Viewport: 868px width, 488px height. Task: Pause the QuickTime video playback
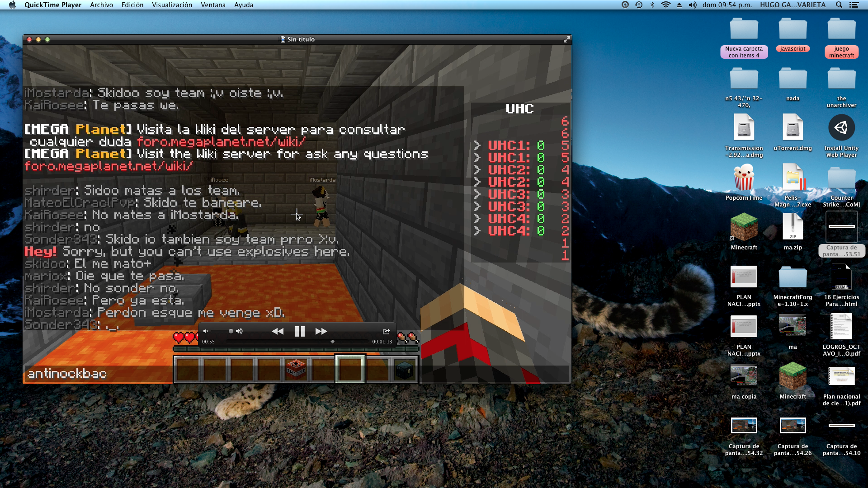300,331
